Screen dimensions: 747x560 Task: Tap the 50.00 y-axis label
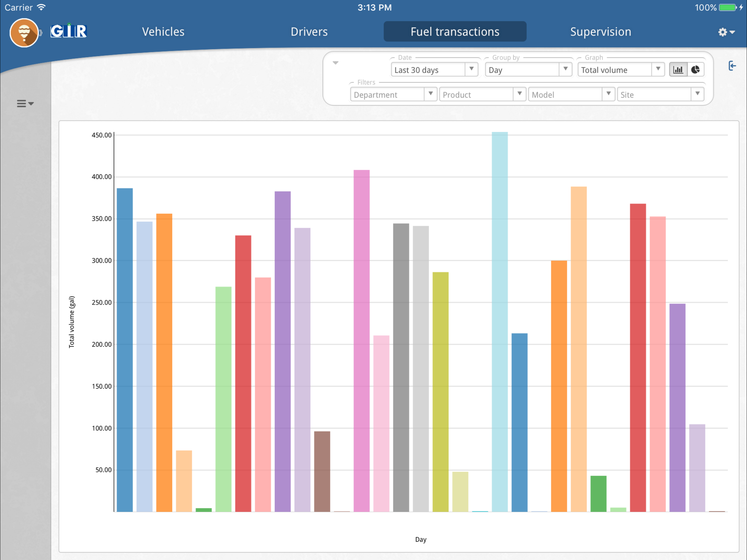click(103, 469)
